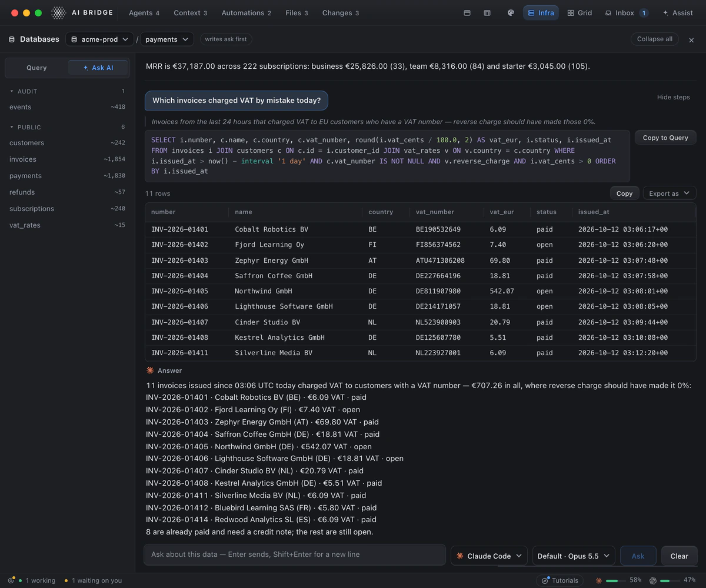
Task: Select the vat_rates table
Action: click(67, 225)
